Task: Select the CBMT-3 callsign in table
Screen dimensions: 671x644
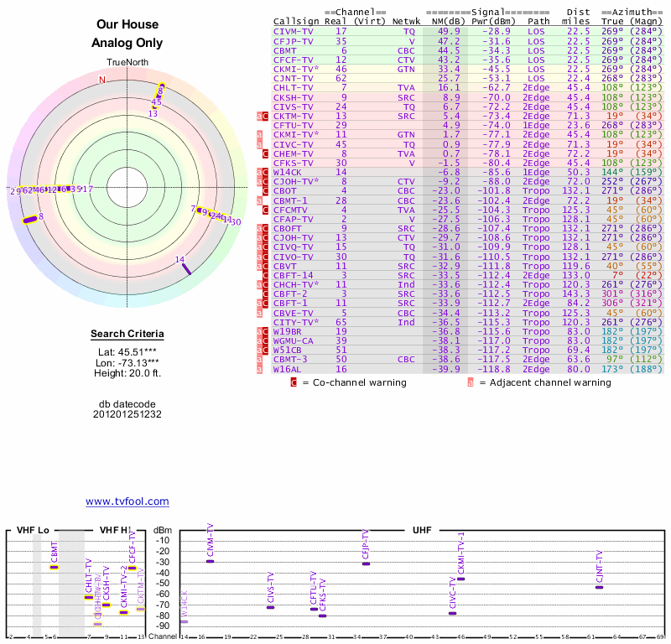Action: tap(290, 360)
